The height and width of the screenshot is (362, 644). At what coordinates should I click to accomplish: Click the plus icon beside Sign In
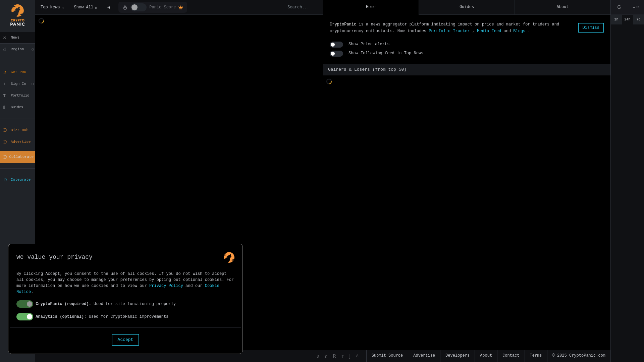click(5, 84)
